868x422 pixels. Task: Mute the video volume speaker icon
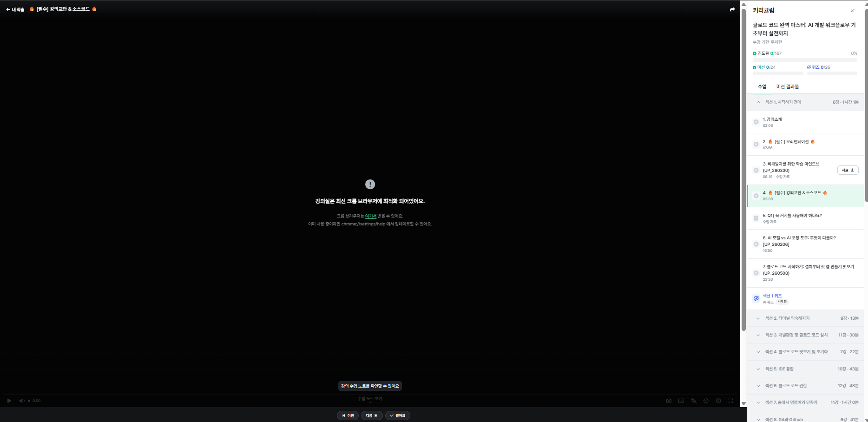click(x=21, y=401)
